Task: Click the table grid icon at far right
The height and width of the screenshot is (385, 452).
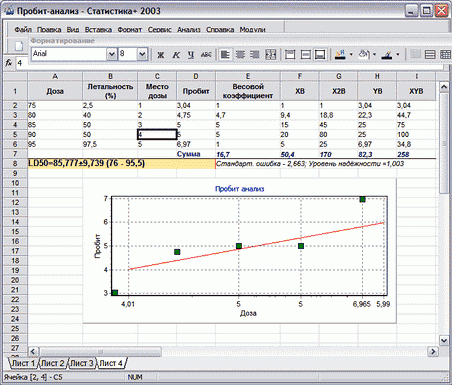Action: click(445, 55)
